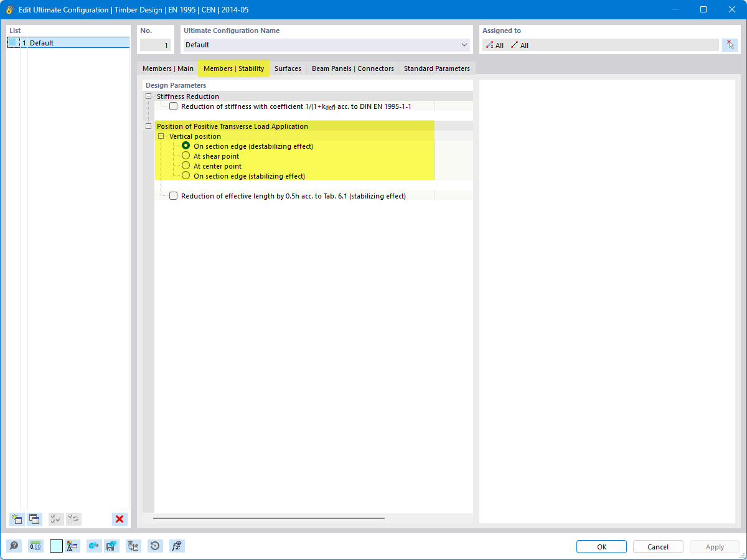Enable stiffness reduction with coefficient 1/(1+kdef)
The image size is (747, 560).
(x=173, y=106)
